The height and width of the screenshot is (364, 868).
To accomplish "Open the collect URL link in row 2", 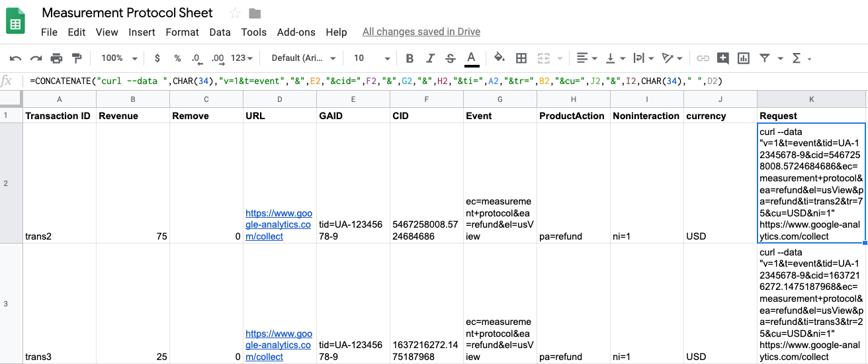I will pyautogui.click(x=278, y=225).
